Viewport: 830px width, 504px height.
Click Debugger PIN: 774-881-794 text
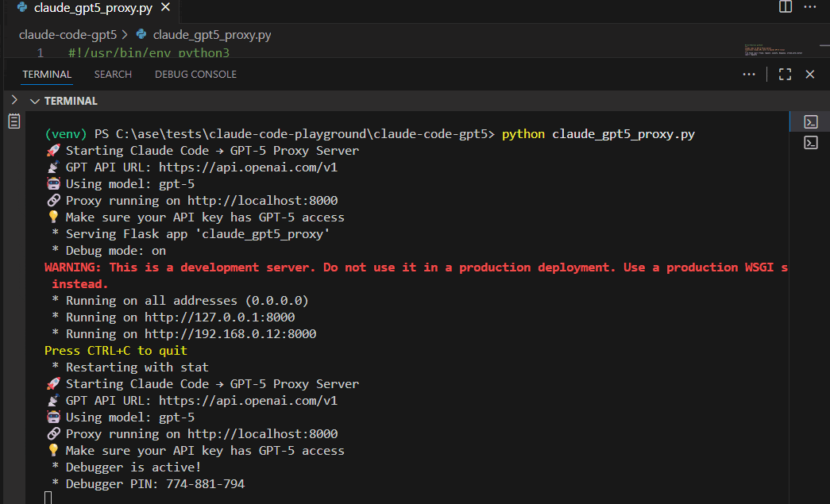155,484
